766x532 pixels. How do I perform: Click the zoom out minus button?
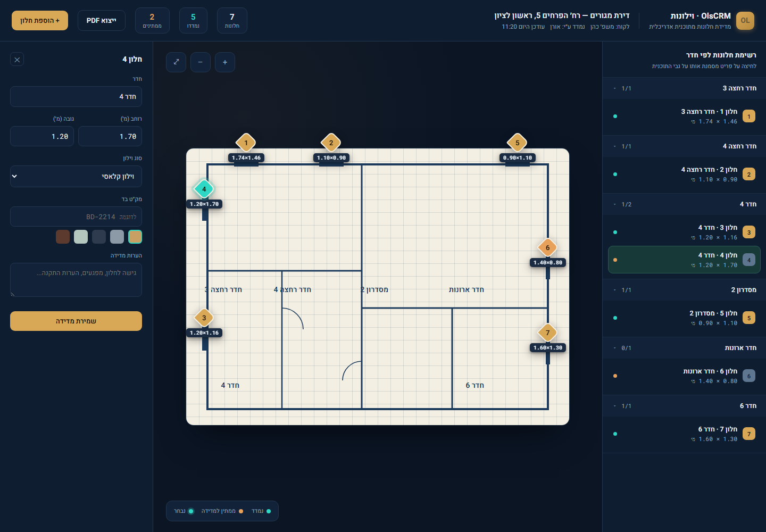[x=201, y=62]
